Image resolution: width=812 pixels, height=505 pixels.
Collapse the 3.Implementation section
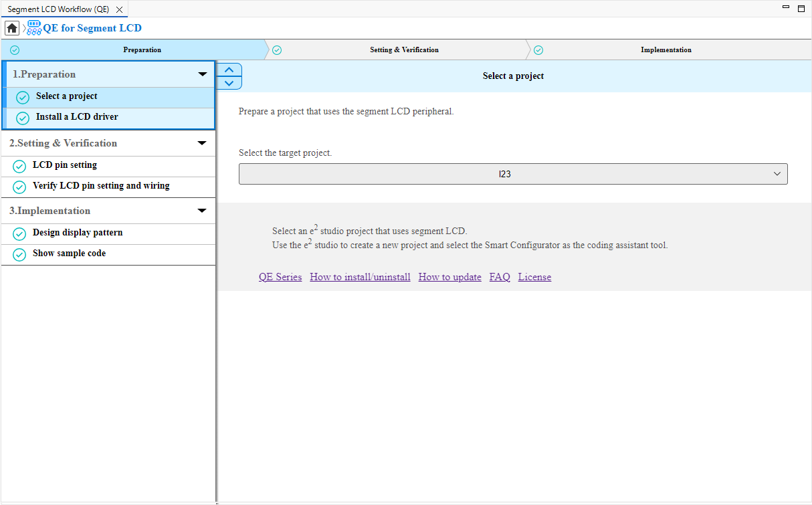pos(202,211)
